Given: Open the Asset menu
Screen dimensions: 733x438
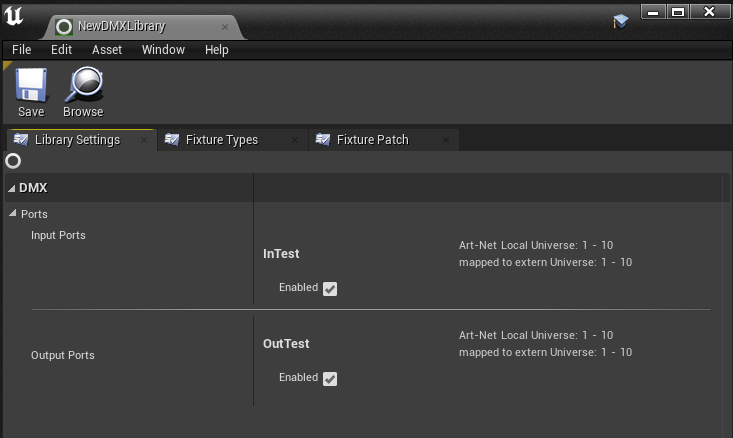Looking at the screenshot, I should pyautogui.click(x=107, y=50).
